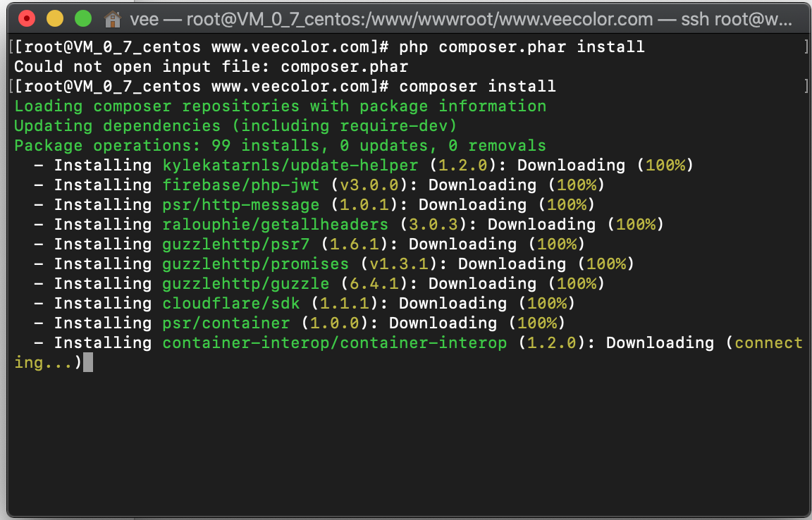Click version v1.3.1 of promises
Viewport: 812px width, 520px height.
[399, 264]
